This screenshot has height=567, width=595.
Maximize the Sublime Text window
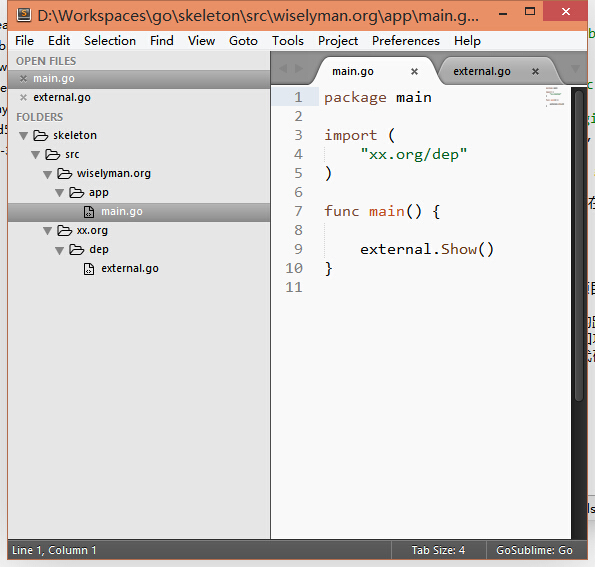pos(530,11)
